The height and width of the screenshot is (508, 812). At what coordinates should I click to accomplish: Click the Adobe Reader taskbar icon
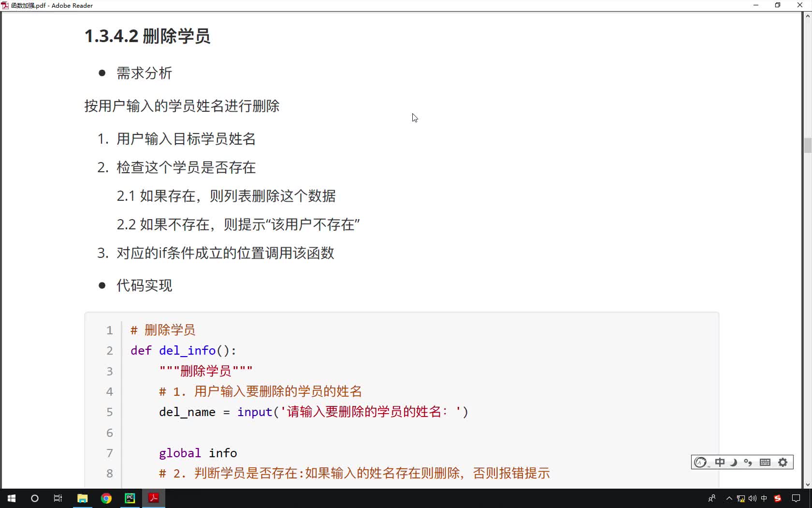[x=154, y=498]
